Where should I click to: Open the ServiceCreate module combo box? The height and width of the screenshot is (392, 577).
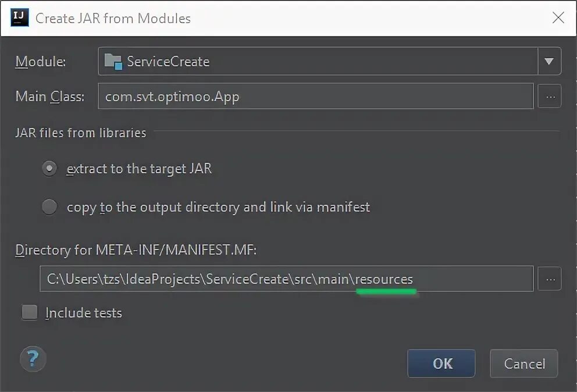[319, 62]
